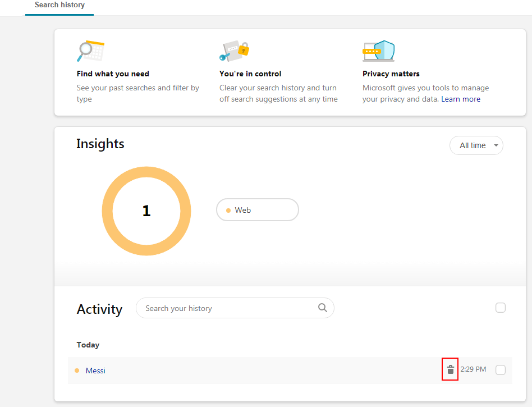Click the Privacy matters shield illustration
The image size is (532, 407).
click(x=378, y=51)
